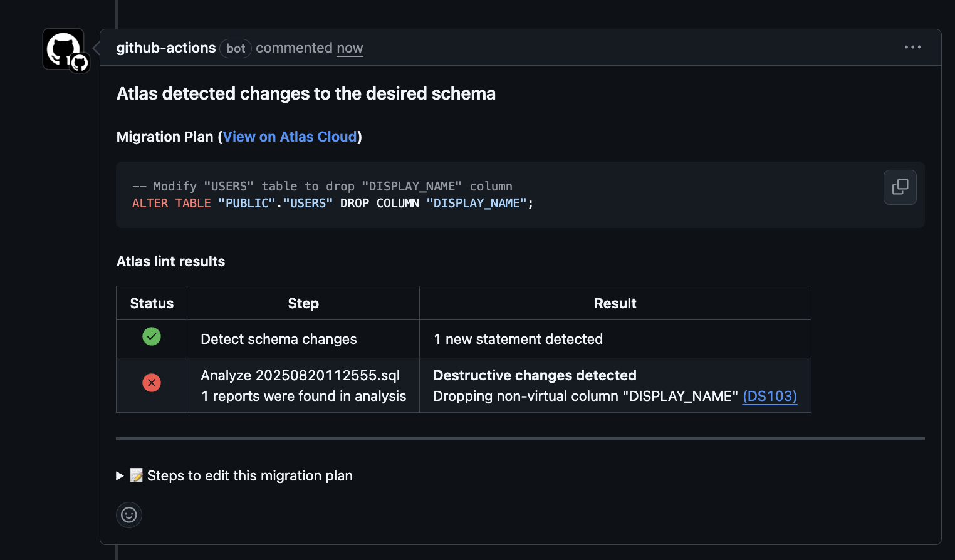Copy the SQL migration code snippet

900,187
